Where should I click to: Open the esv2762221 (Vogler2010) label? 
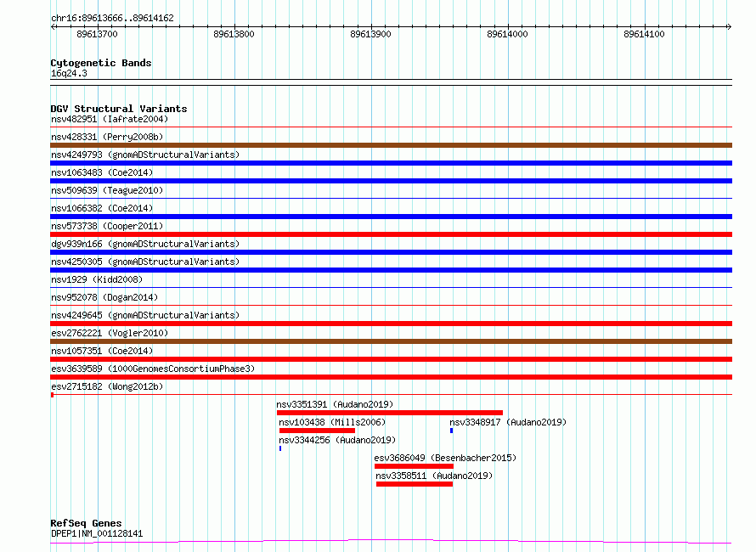(x=110, y=333)
